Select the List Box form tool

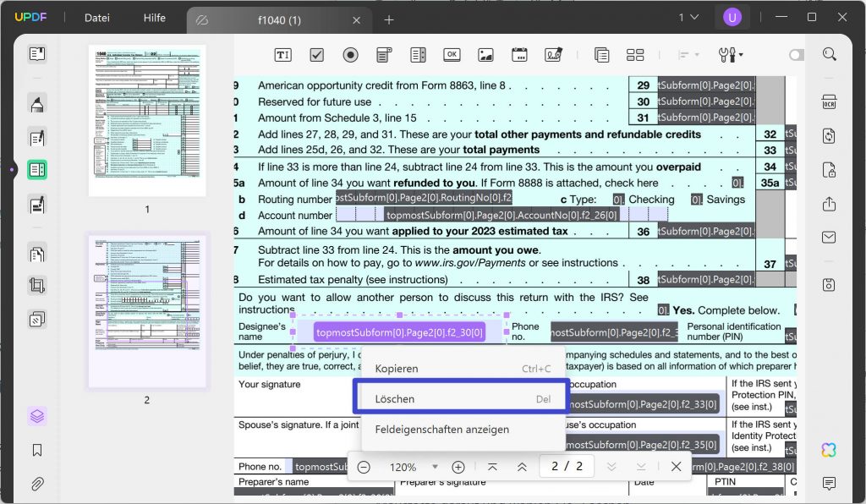click(418, 54)
